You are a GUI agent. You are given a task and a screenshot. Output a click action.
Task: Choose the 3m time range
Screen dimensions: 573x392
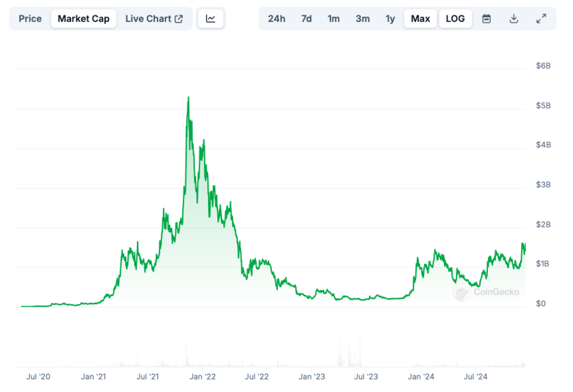[363, 19]
